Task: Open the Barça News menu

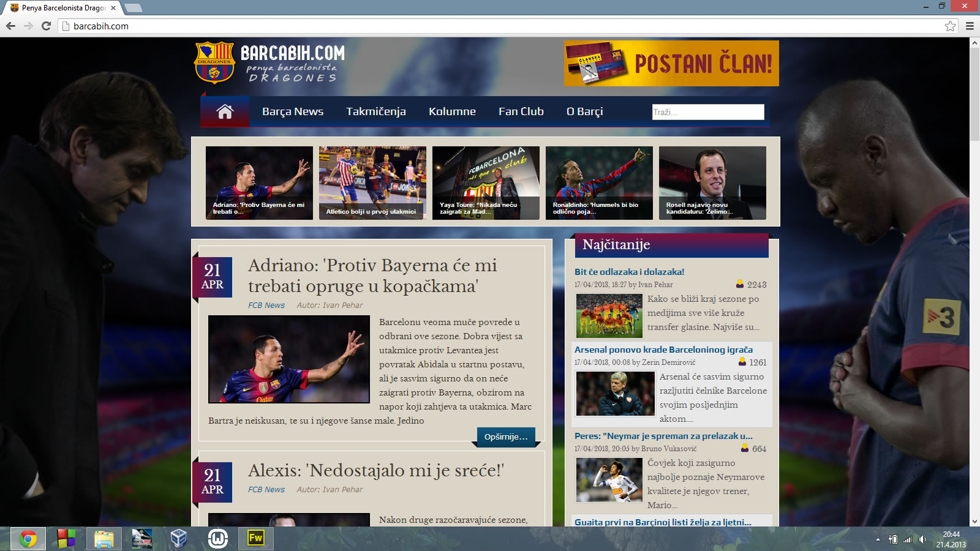Action: (293, 111)
